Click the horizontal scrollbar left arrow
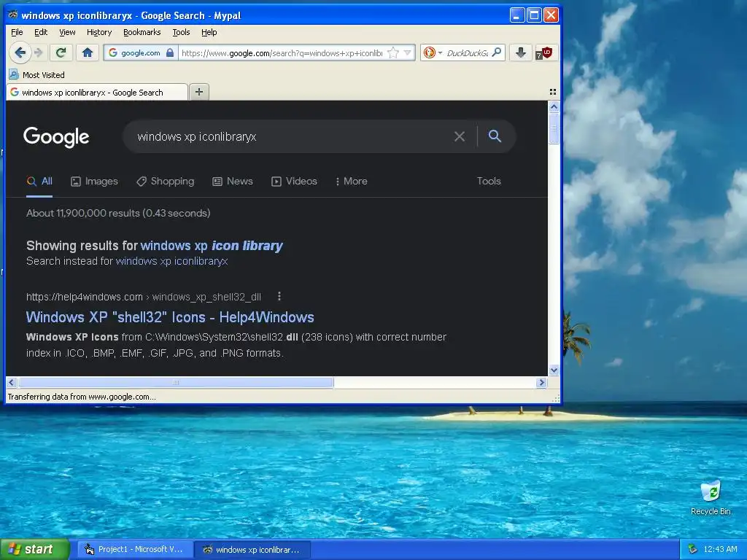 pyautogui.click(x=12, y=382)
